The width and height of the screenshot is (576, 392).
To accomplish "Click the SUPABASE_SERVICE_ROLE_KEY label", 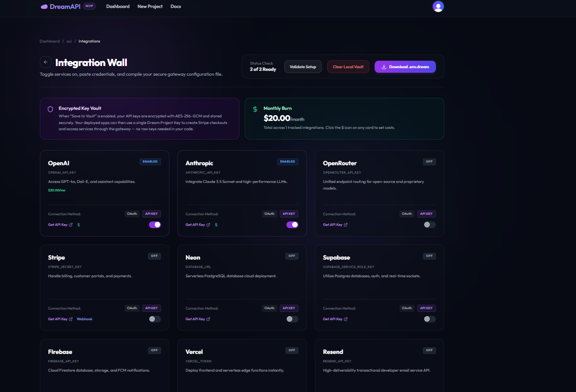I will point(349,267).
